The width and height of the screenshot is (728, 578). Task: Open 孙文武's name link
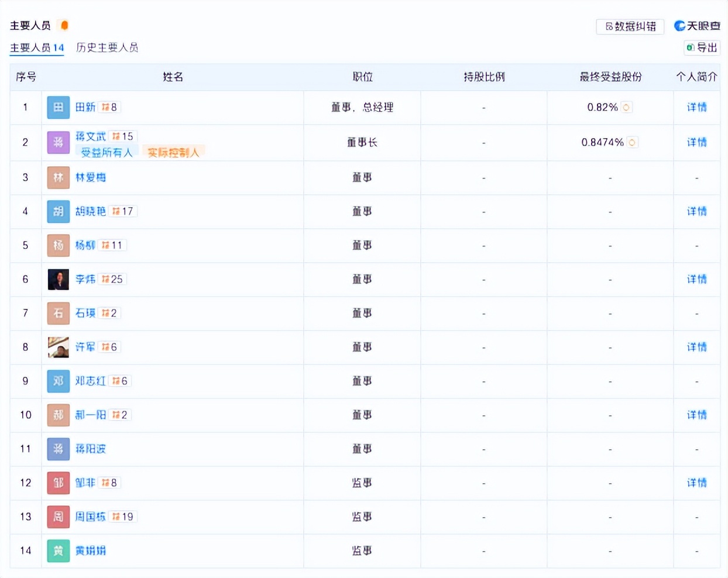click(91, 136)
